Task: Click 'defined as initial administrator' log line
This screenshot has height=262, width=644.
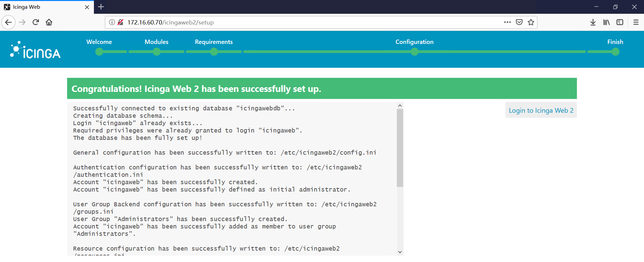Action: click(x=212, y=190)
